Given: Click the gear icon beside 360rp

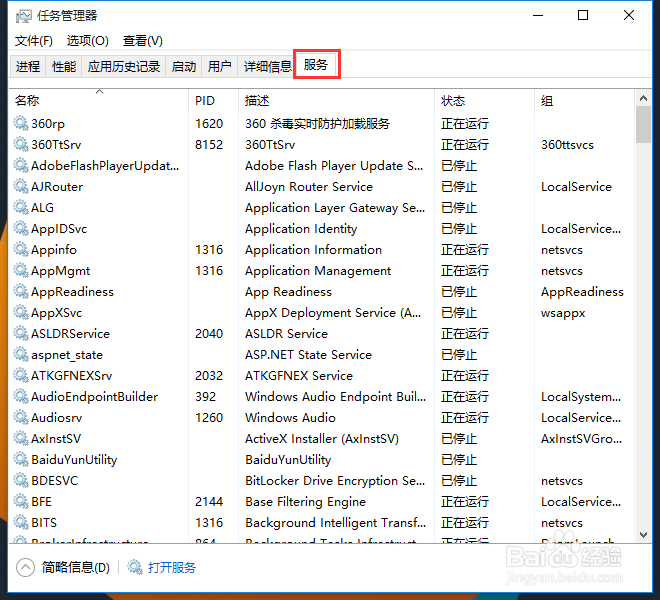Looking at the screenshot, I should click(x=21, y=123).
